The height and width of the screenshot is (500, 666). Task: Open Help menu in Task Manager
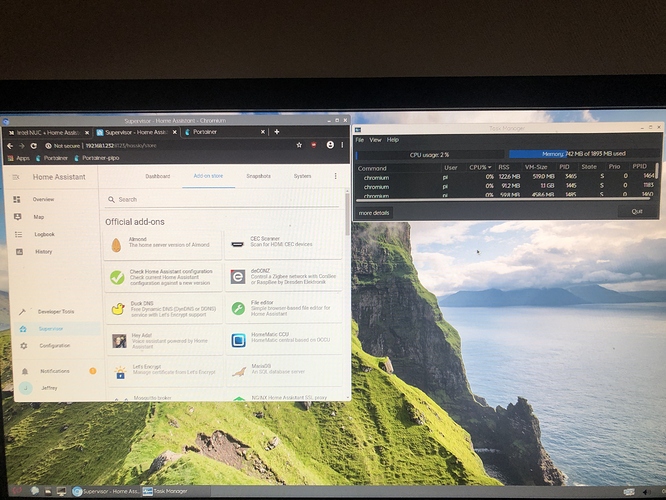(392, 140)
